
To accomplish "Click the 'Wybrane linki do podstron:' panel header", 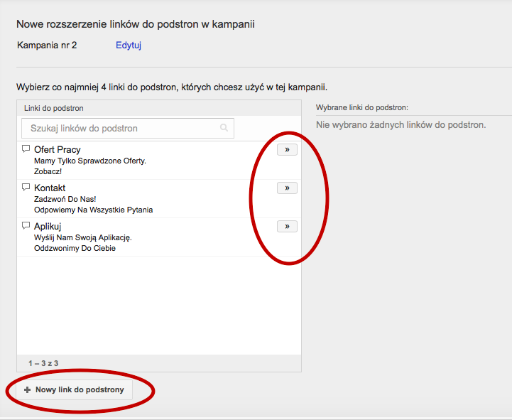I will click(x=362, y=108).
